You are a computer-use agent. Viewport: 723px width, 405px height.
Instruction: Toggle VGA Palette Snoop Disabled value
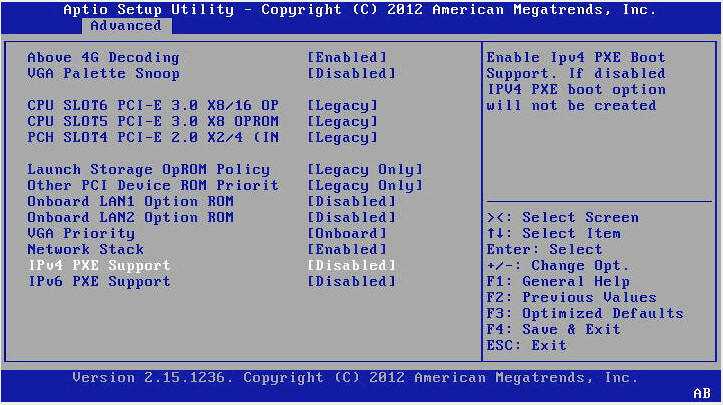pyautogui.click(x=351, y=73)
